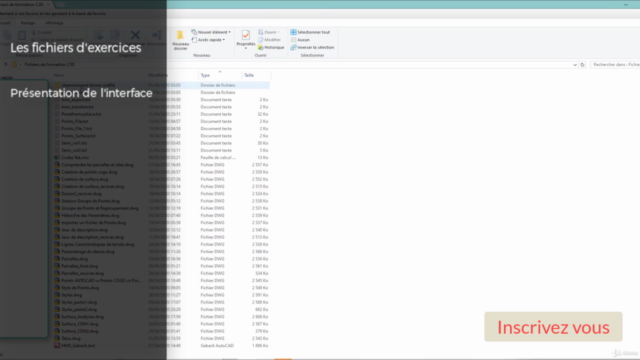Open the address bar history dropdown arrow

[575, 65]
